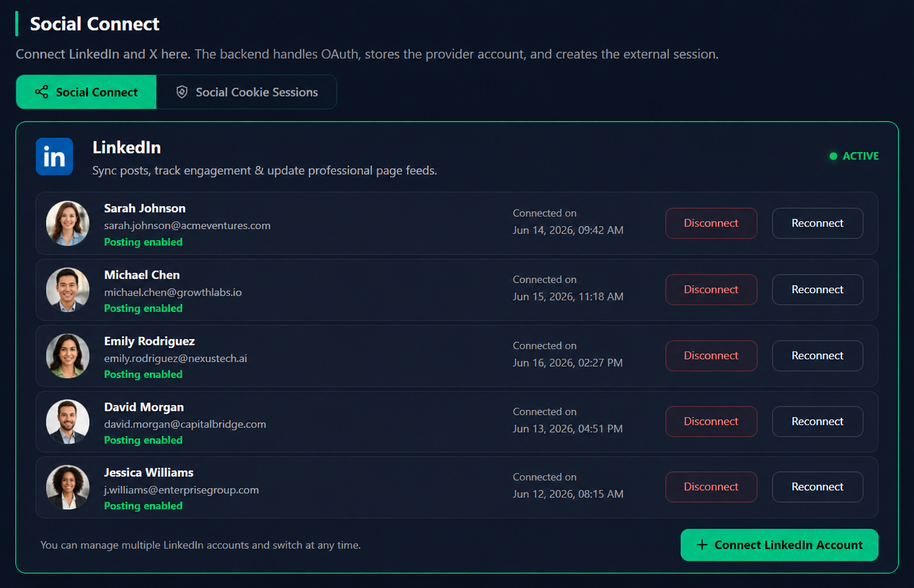Click Posting enabled under Jessica Williams

point(143,506)
